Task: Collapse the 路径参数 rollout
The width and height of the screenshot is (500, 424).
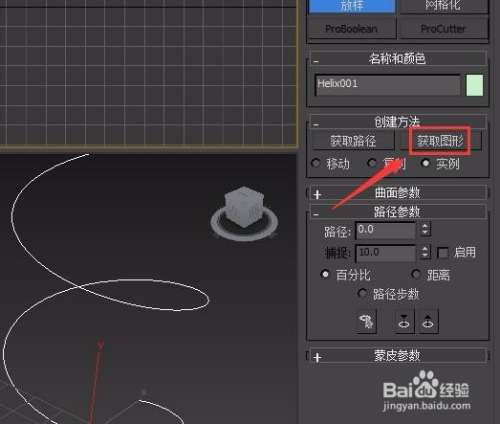Action: [x=398, y=212]
